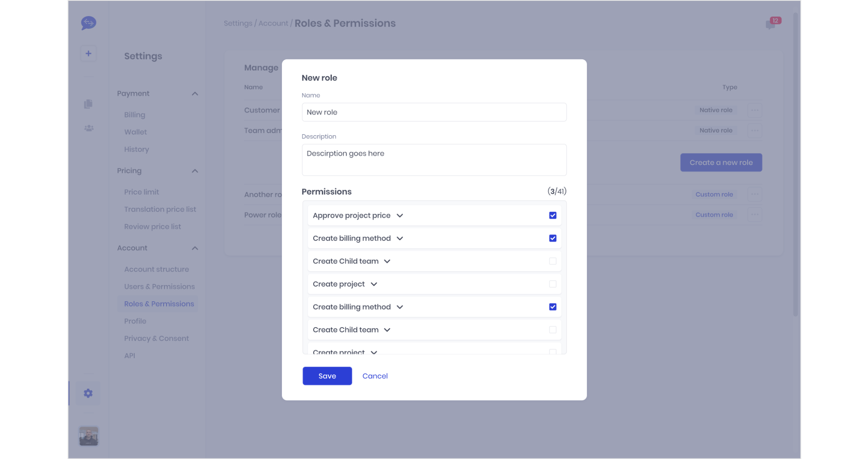Click the user avatar photo
The width and height of the screenshot is (868, 459).
click(x=89, y=436)
